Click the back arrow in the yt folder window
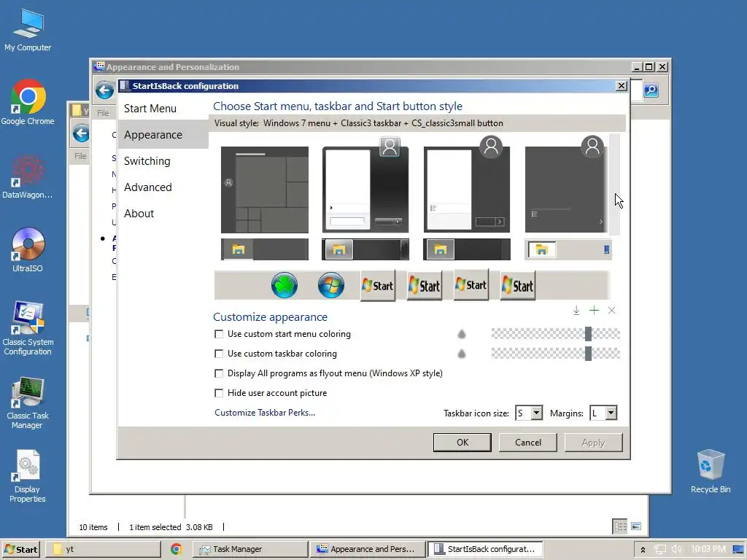This screenshot has height=560, width=747. pyautogui.click(x=81, y=133)
